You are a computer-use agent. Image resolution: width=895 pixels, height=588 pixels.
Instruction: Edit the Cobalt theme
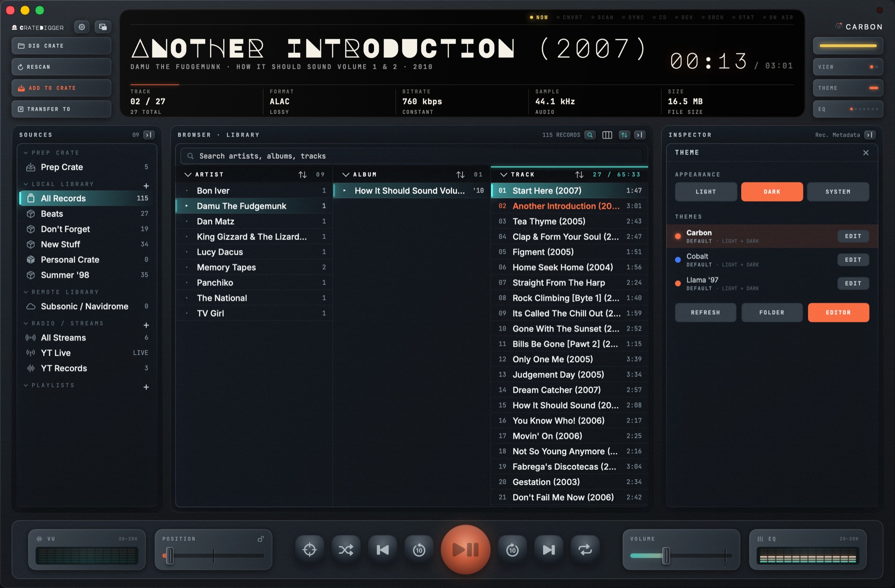(853, 260)
